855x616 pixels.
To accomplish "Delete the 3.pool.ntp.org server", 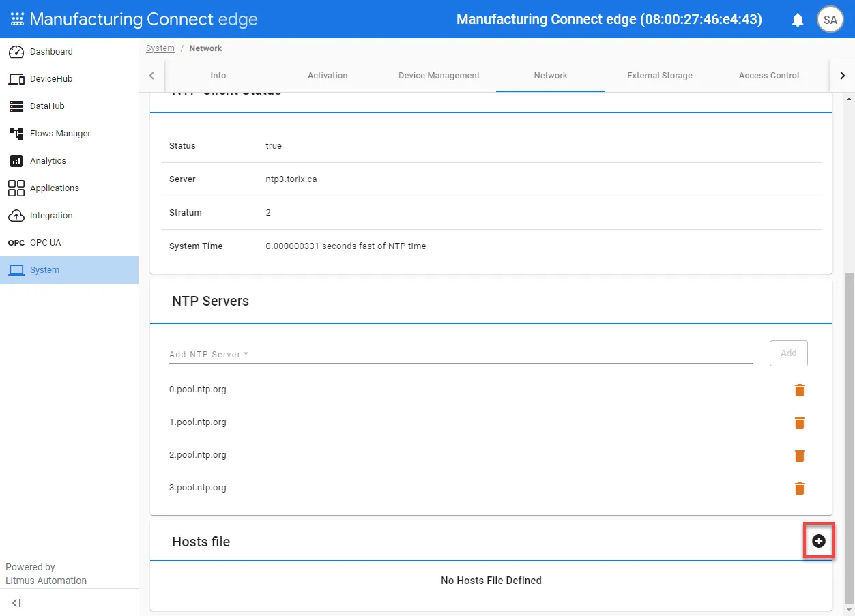I will tap(800, 488).
